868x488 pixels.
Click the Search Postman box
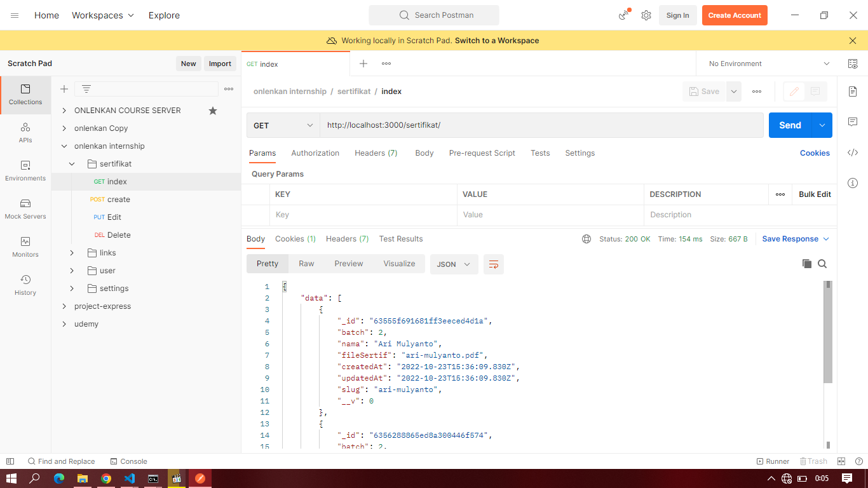(x=434, y=15)
